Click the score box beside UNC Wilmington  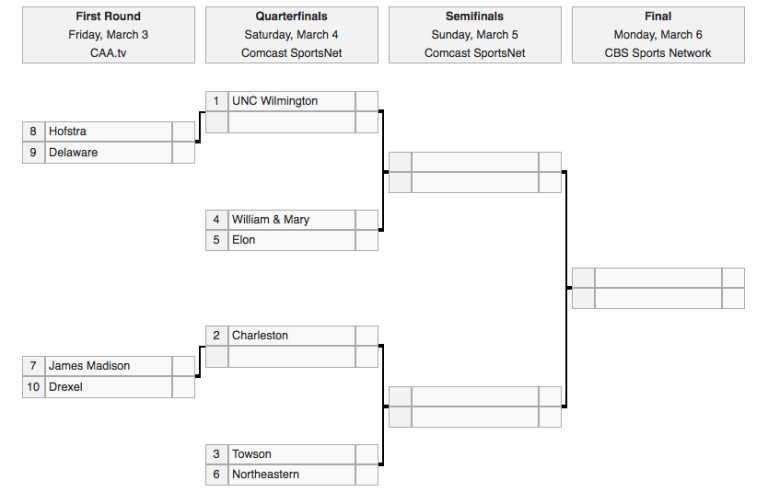(x=367, y=101)
